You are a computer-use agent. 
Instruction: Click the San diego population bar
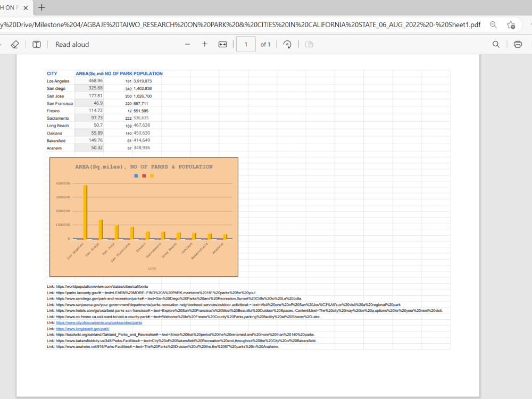(101, 229)
